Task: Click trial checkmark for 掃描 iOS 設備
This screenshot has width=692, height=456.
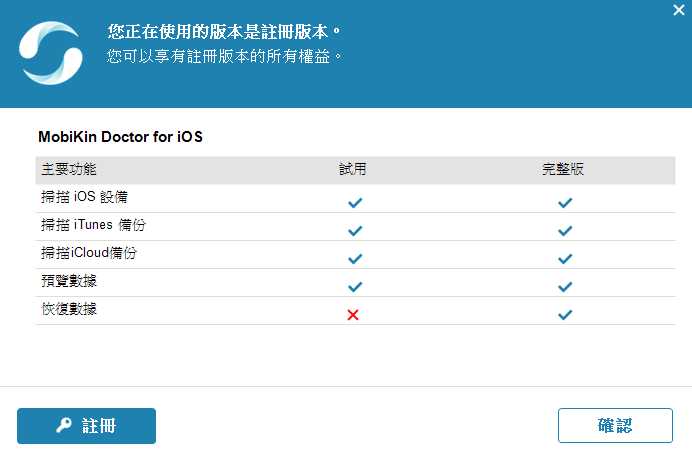Action: (x=353, y=202)
